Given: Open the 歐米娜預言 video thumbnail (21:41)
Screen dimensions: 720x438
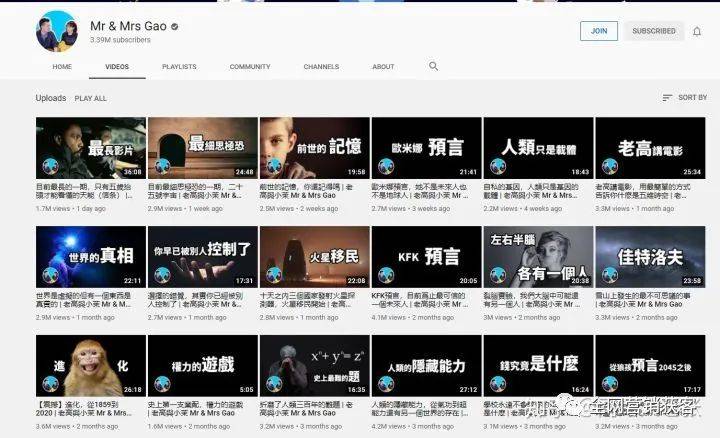Looking at the screenshot, I should (427, 148).
